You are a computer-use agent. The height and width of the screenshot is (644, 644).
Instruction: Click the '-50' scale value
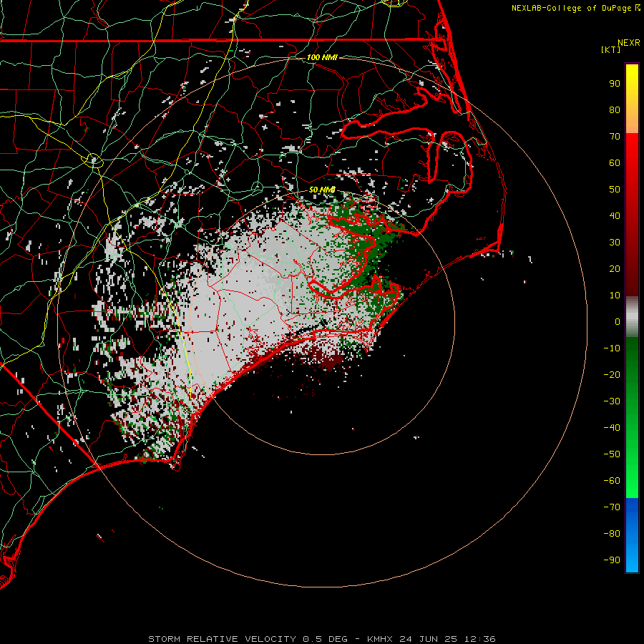[x=612, y=454]
